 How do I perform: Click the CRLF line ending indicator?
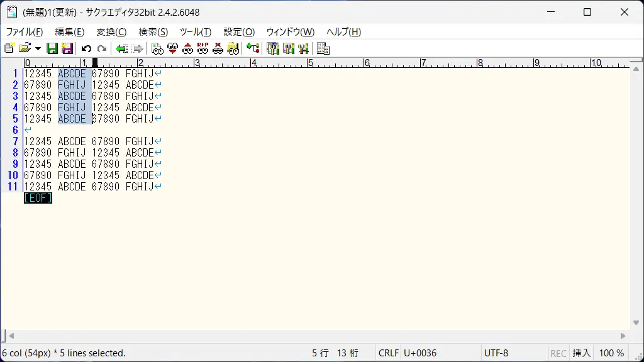point(388,353)
